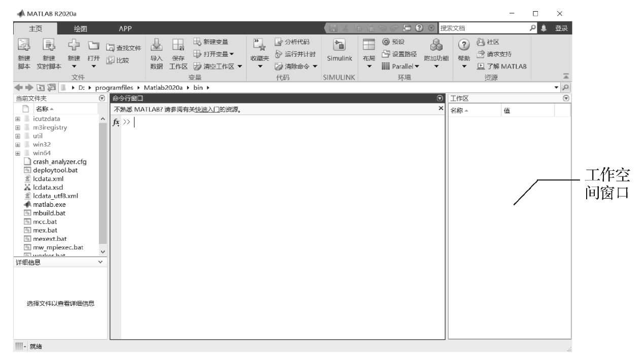Viewport: 644px width, 361px height.
Task: Open the 命令行窗口 panel actions menu
Action: pos(440,98)
